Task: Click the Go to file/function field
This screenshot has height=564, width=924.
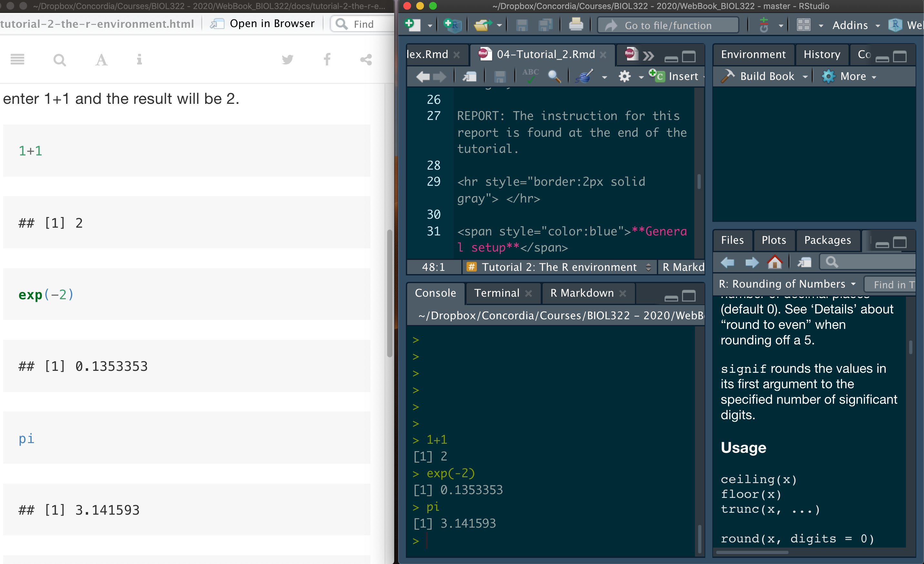Action: [x=668, y=25]
